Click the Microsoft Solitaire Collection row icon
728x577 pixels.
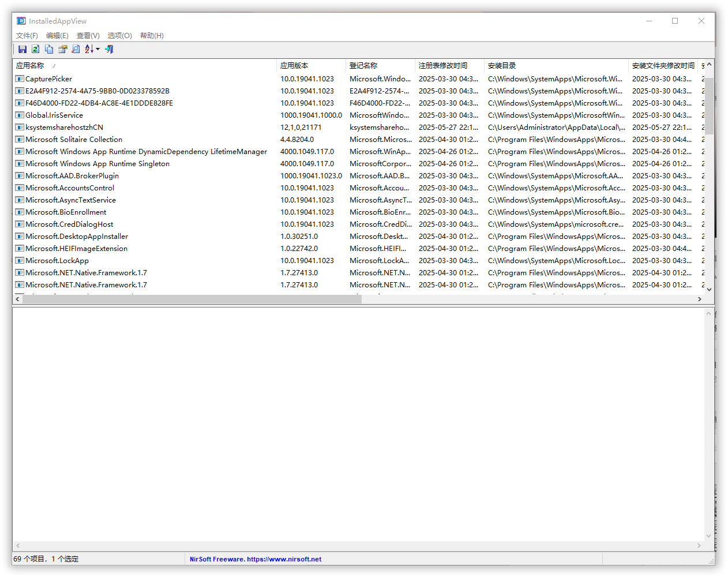20,140
